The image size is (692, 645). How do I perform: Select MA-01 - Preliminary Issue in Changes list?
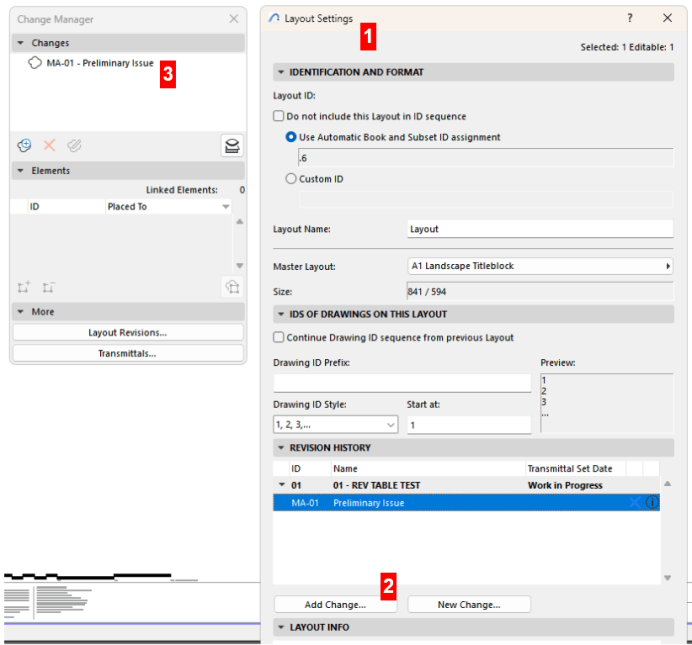pyautogui.click(x=99, y=63)
